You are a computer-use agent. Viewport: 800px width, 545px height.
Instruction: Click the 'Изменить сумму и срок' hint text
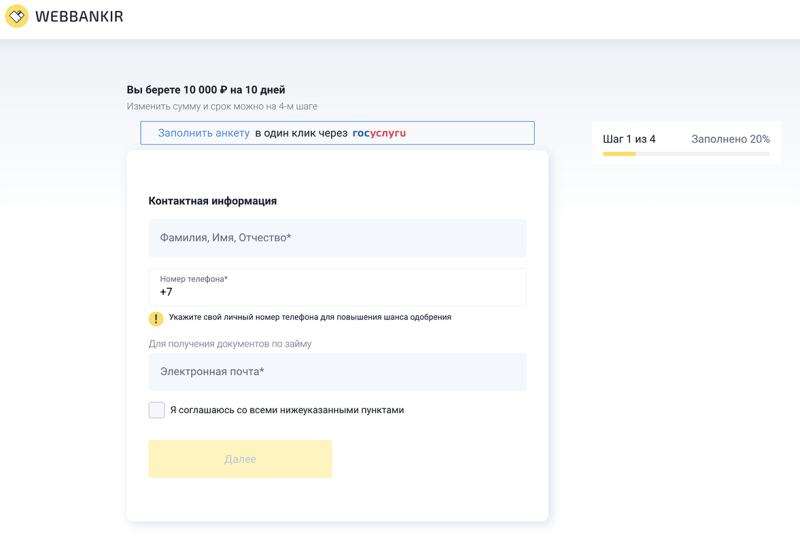click(222, 106)
